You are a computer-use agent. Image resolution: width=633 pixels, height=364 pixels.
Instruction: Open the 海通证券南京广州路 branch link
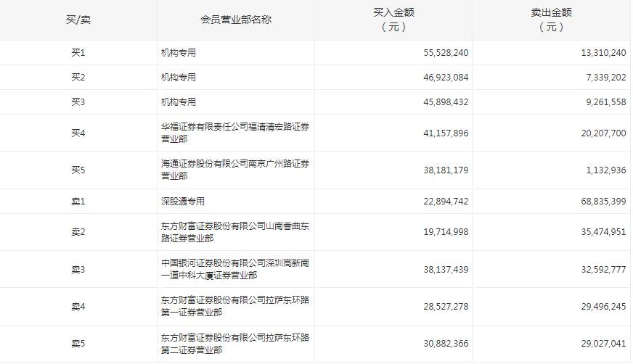coord(234,170)
